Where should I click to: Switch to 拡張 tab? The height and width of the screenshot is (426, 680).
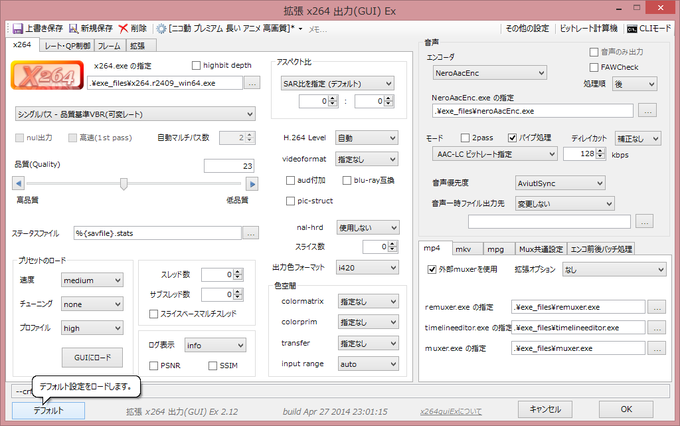point(139,46)
